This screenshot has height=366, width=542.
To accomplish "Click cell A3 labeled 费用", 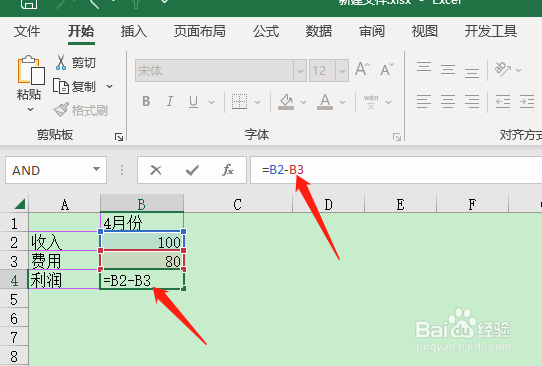I will tap(64, 261).
